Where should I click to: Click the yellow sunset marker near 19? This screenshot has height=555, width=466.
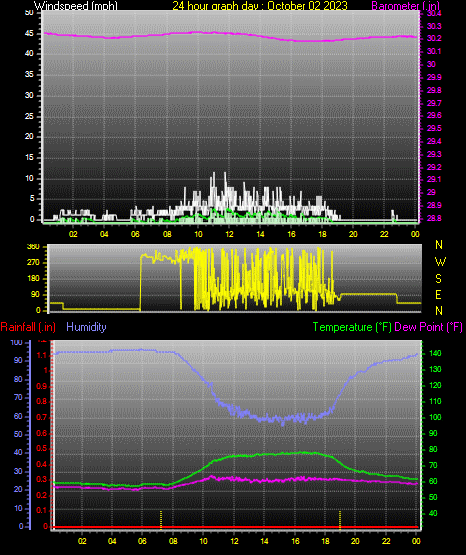pos(340,520)
